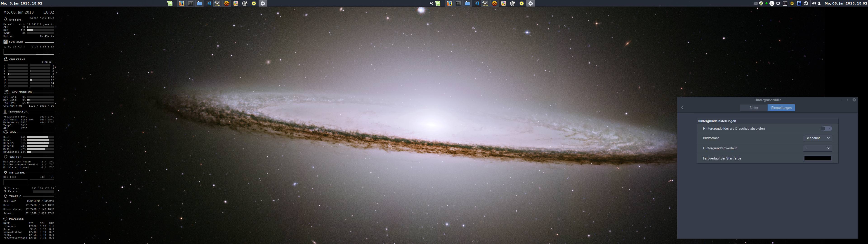
Task: Open the Nemo file manager from the panel
Action: pos(199,3)
